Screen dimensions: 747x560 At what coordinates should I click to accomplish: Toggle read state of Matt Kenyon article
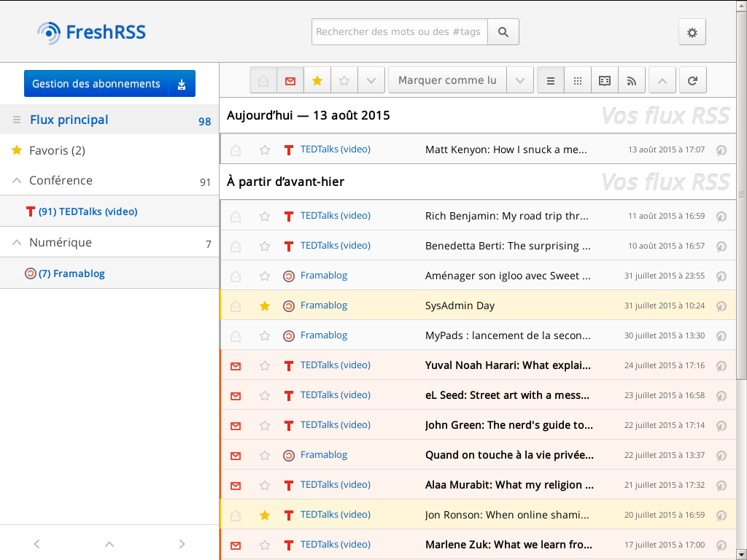click(x=236, y=150)
